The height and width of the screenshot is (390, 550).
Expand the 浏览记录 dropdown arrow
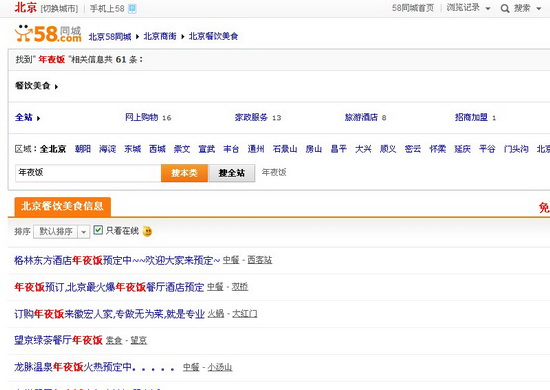488,9
